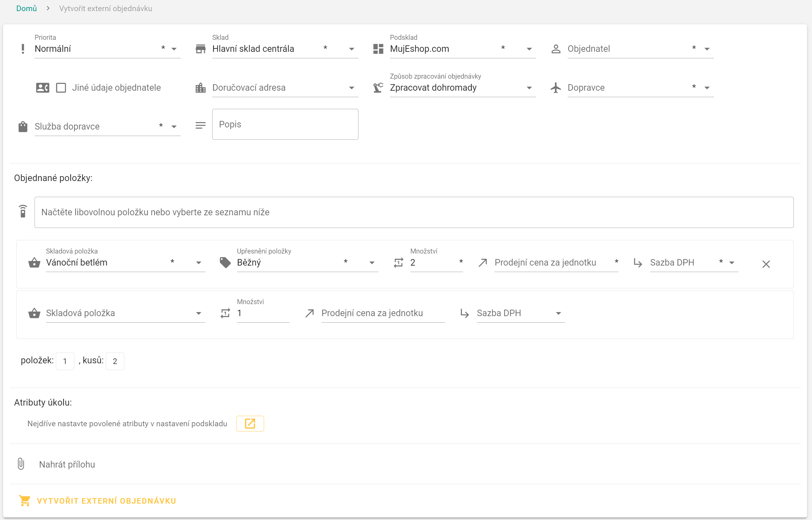Click the barcode scanner icon
Screen dimensions: 812x520
pos(23,212)
